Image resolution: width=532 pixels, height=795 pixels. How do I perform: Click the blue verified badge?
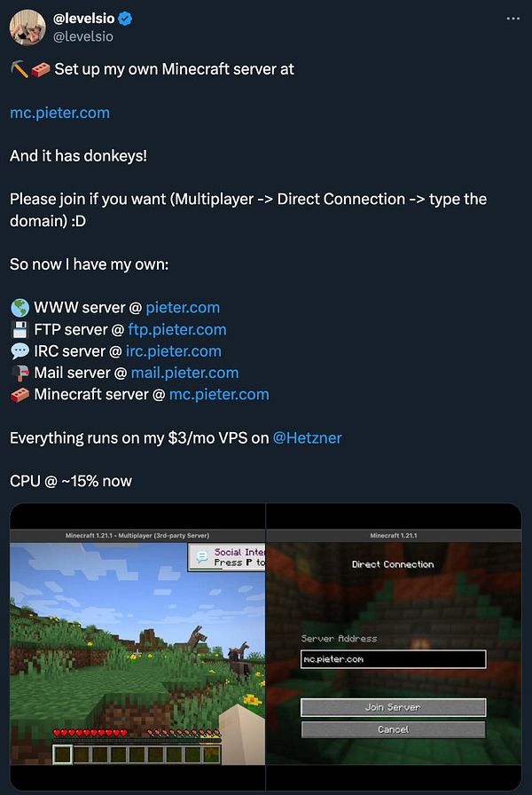point(125,19)
